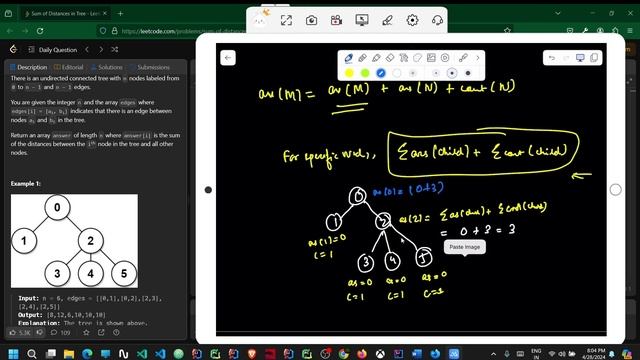640x360 pixels.
Task: Open the Solutions tab
Action: [x=107, y=67]
